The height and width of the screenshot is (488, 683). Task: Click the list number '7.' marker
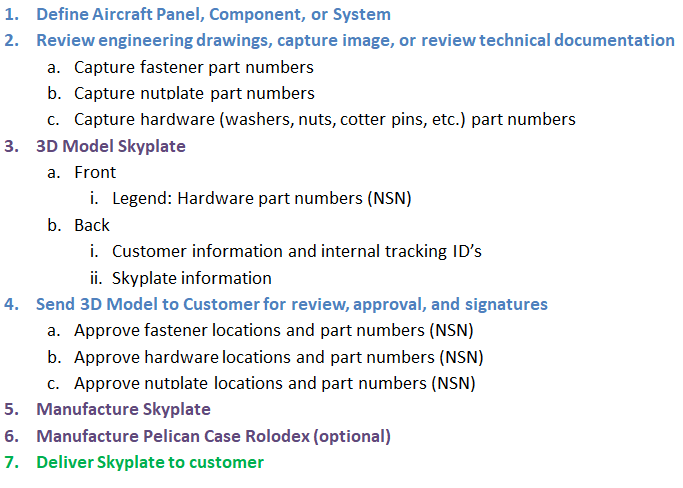click(12, 462)
